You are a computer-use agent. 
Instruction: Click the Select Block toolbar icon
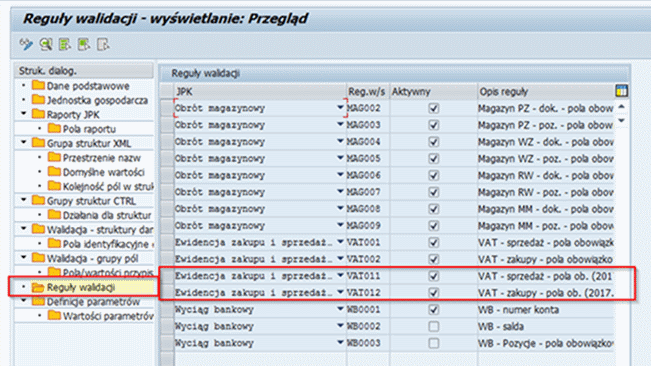84,44
